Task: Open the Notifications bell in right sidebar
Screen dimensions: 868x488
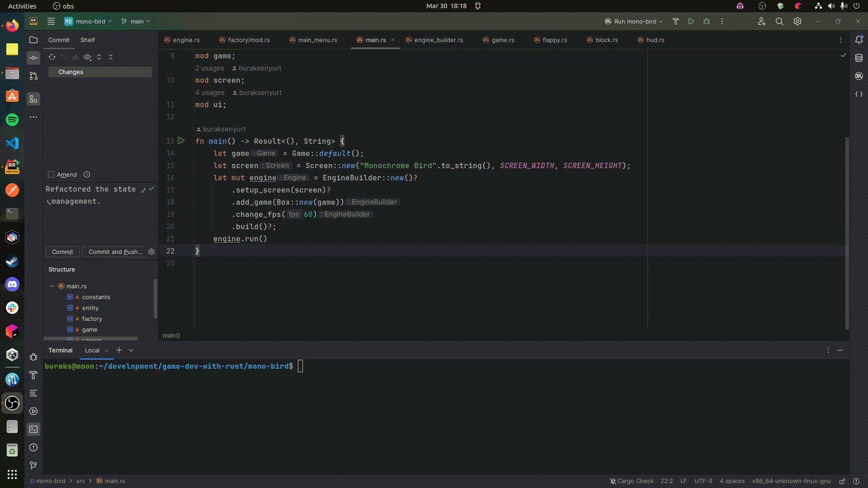Action: pyautogui.click(x=859, y=40)
